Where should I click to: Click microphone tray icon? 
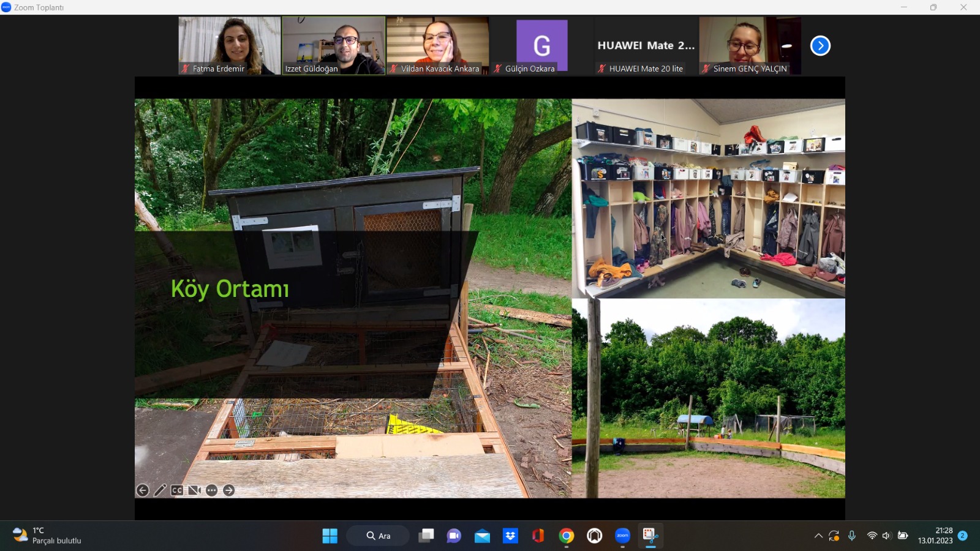[x=852, y=536]
